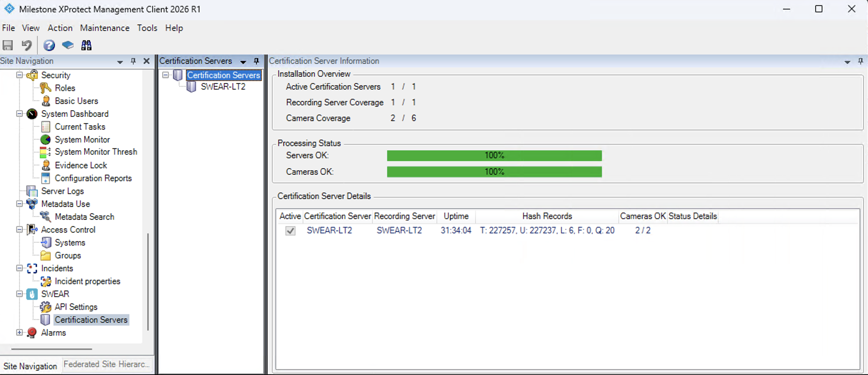This screenshot has width=868, height=375.
Task: Sort by the Hash Records column header
Action: point(547,216)
